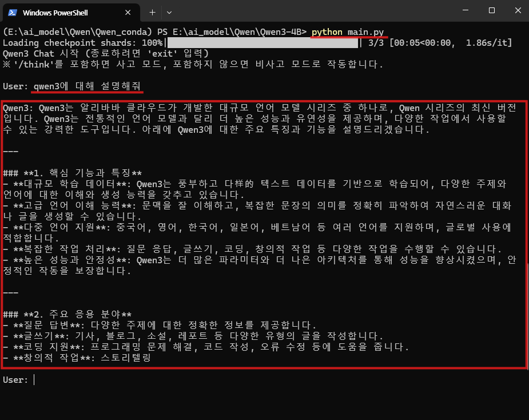Viewport: 529px width, 420px height.
Task: Click the 'PS E:\ai_model\Qwen\Qwen3-4B>' prompt path
Action: (232, 32)
